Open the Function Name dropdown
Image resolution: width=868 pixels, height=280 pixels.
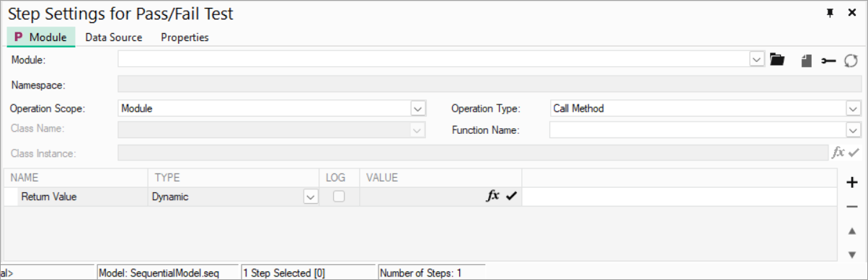[853, 130]
